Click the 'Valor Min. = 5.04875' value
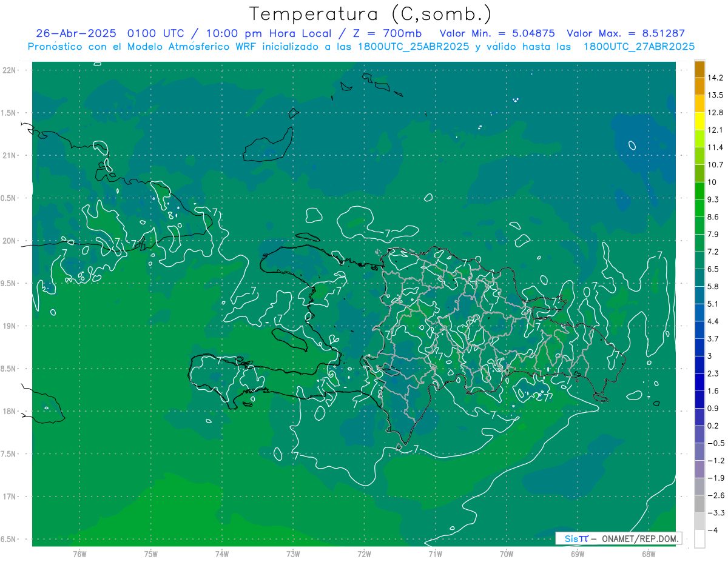The height and width of the screenshot is (562, 728). [x=497, y=33]
